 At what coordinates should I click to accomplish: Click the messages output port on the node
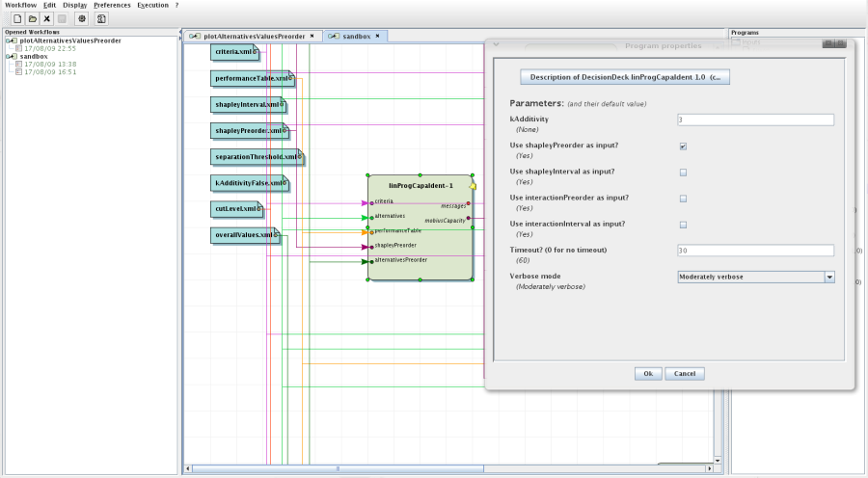(x=469, y=203)
